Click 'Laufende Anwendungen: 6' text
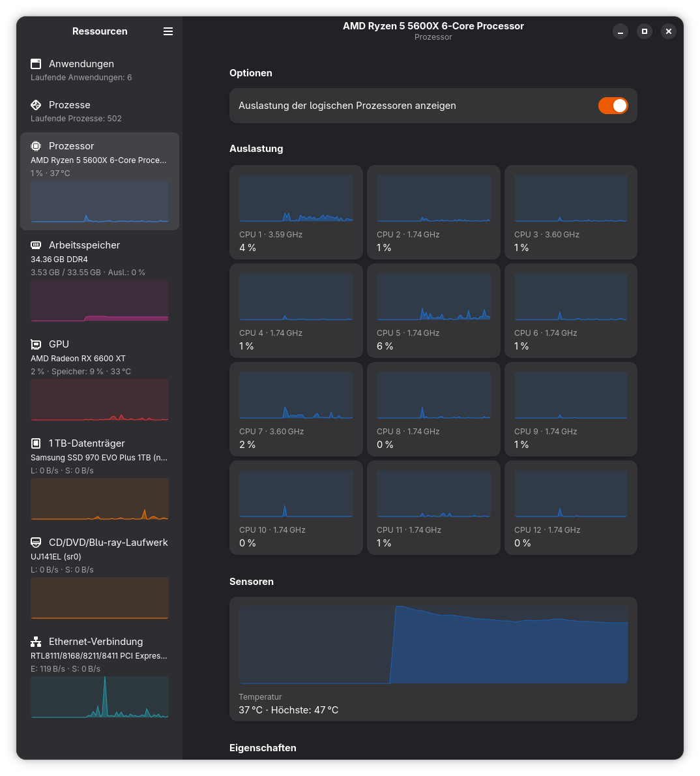The width and height of the screenshot is (700, 776). click(81, 77)
